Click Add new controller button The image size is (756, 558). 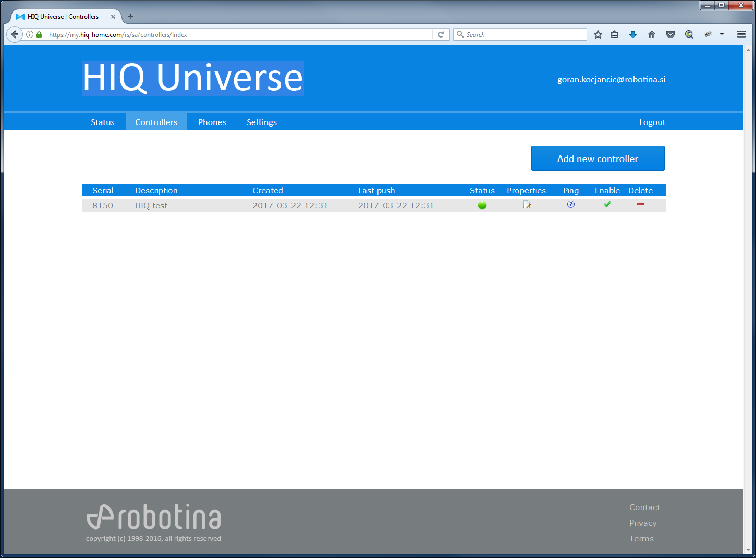(x=598, y=158)
